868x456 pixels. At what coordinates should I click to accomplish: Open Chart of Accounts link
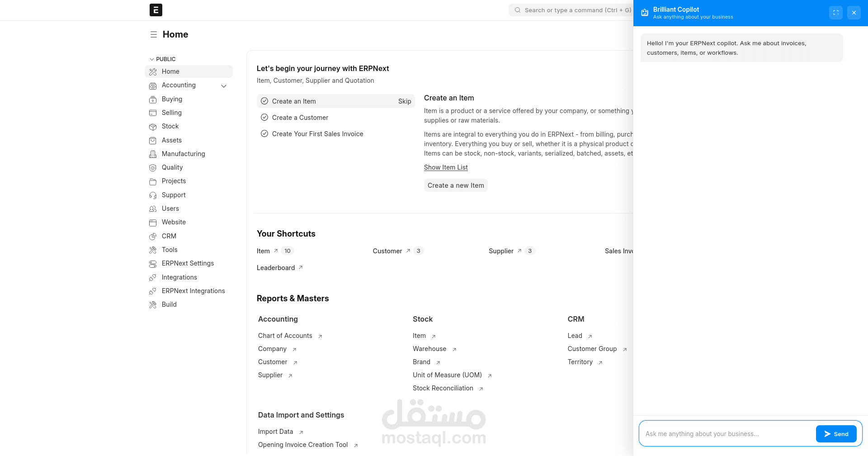285,336
